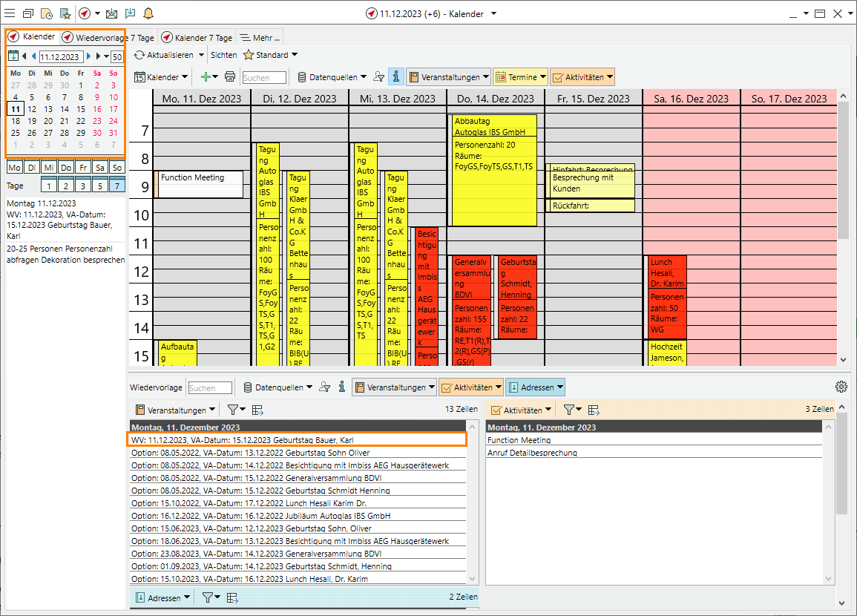Screen dimensions: 857x616
Task: Click the printer icon in calendar toolbar
Action: (230, 77)
